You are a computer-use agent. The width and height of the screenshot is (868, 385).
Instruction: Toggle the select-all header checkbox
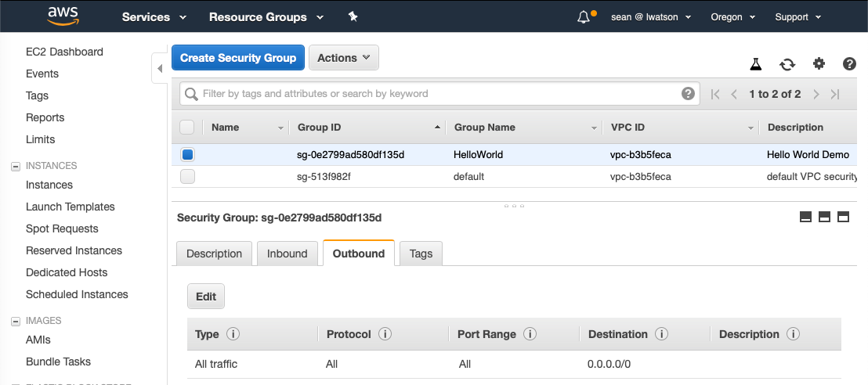point(187,127)
